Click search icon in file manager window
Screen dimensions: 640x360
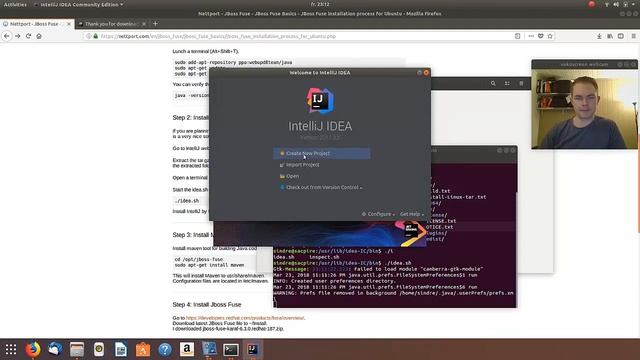click(x=493, y=83)
